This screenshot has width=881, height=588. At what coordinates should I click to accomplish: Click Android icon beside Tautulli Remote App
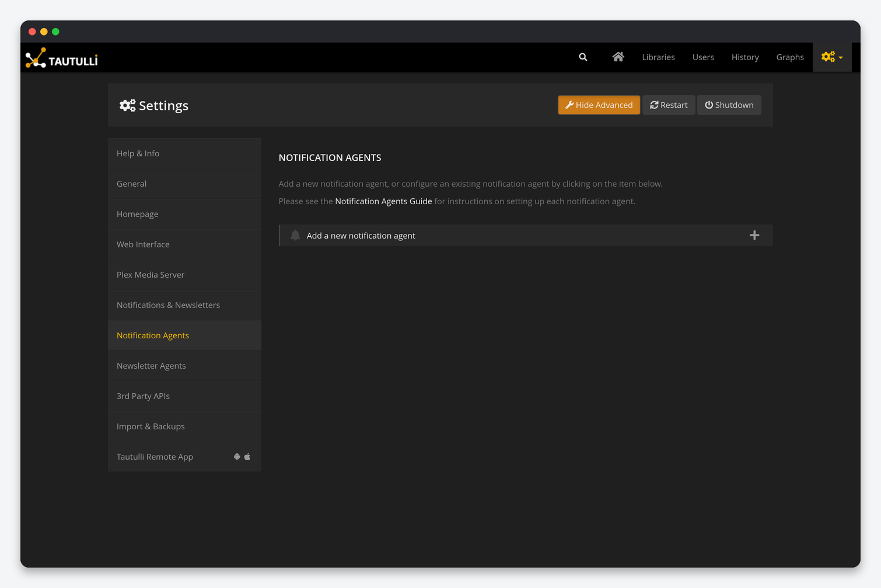tap(237, 457)
